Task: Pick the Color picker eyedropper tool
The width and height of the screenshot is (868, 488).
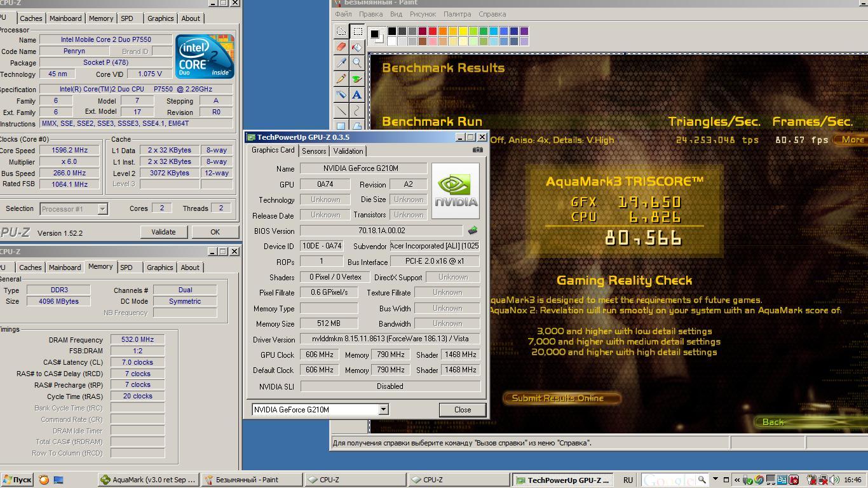Action: pyautogui.click(x=341, y=63)
